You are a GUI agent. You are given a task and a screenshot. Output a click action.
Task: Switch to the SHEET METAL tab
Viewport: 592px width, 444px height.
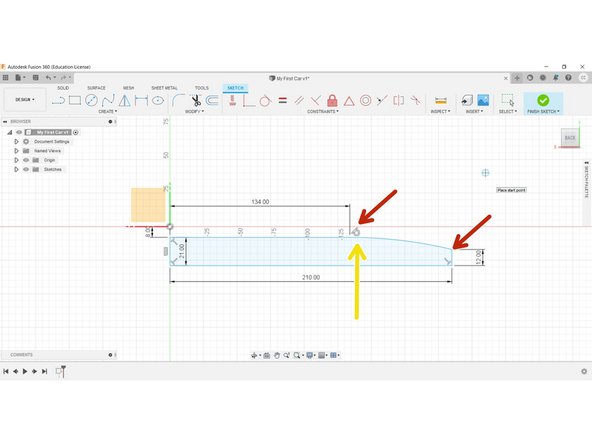click(x=164, y=88)
